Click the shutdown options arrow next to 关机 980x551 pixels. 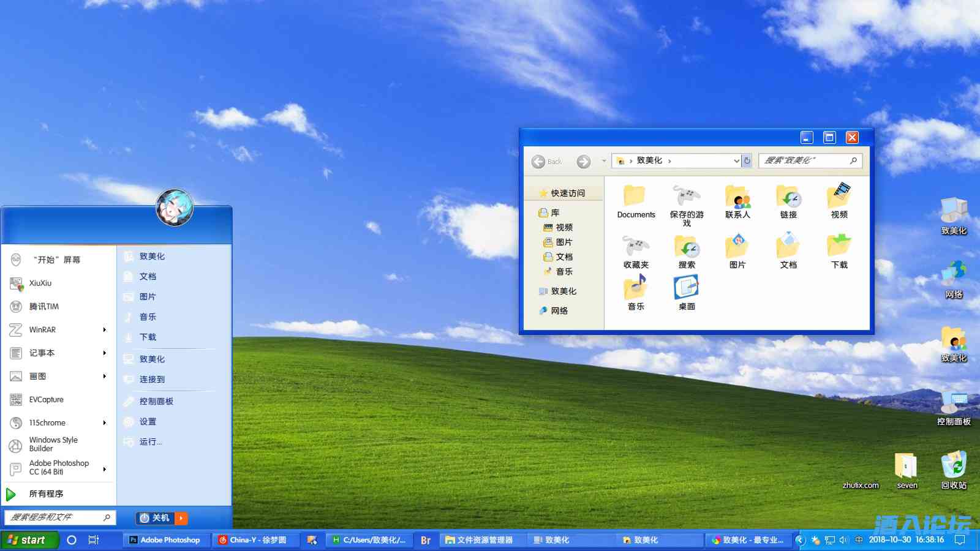(x=182, y=518)
